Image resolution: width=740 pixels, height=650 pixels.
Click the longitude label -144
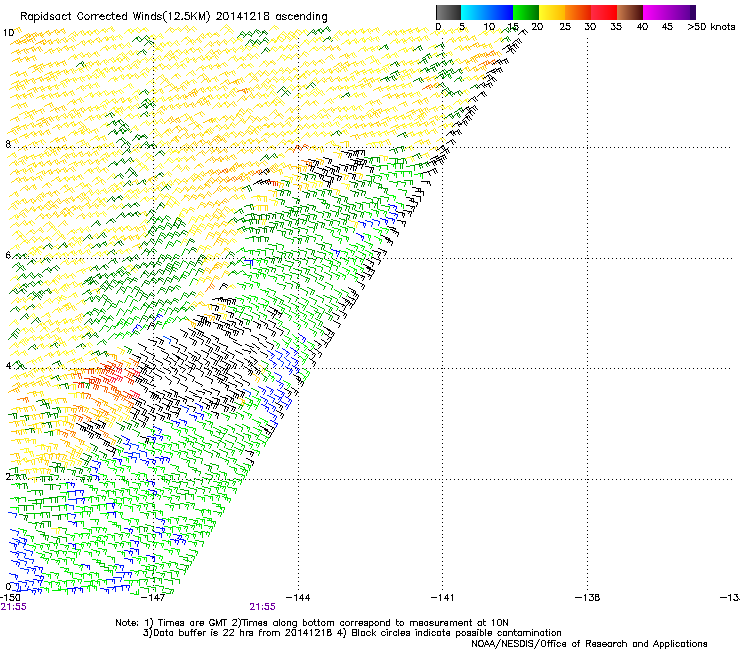point(298,598)
